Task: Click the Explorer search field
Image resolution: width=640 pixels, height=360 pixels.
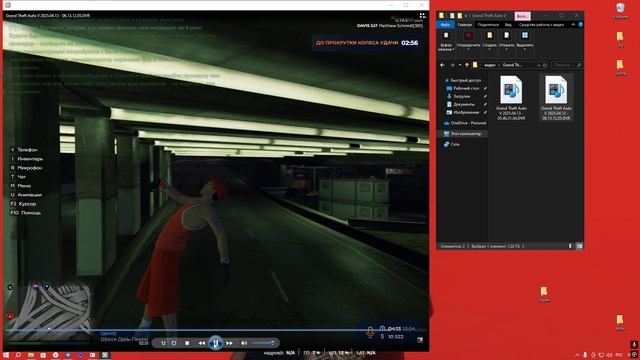Action: (x=567, y=65)
